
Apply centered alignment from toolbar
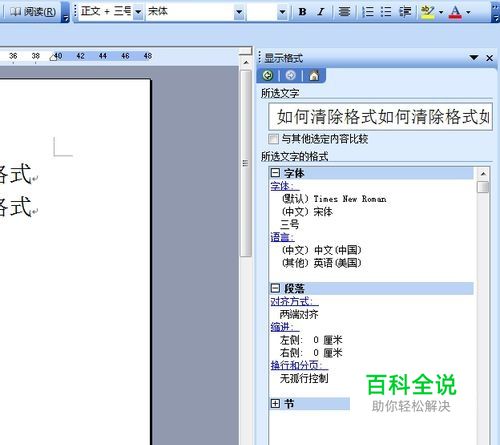[x=344, y=12]
